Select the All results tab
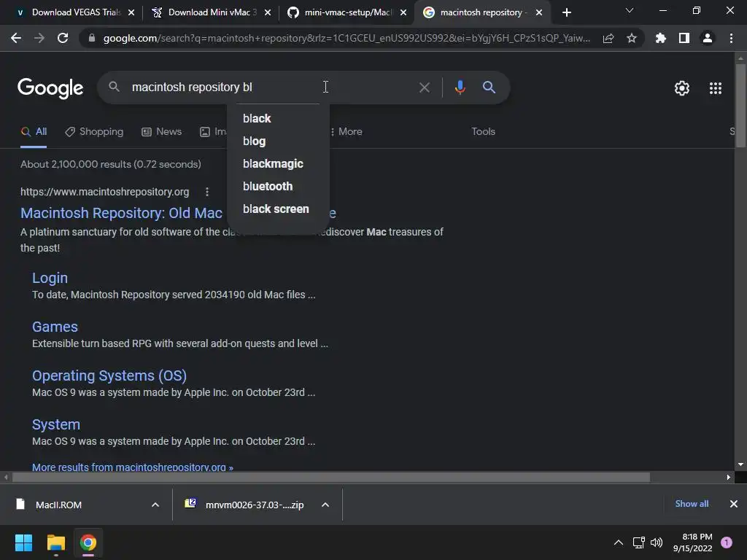The height and width of the screenshot is (560, 747). (x=34, y=132)
